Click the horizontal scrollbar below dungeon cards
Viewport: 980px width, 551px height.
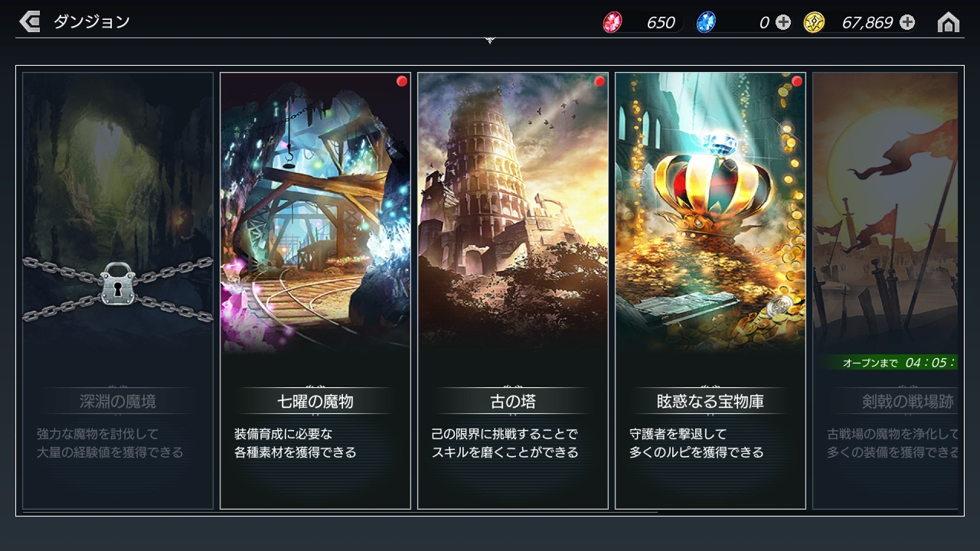[340, 512]
